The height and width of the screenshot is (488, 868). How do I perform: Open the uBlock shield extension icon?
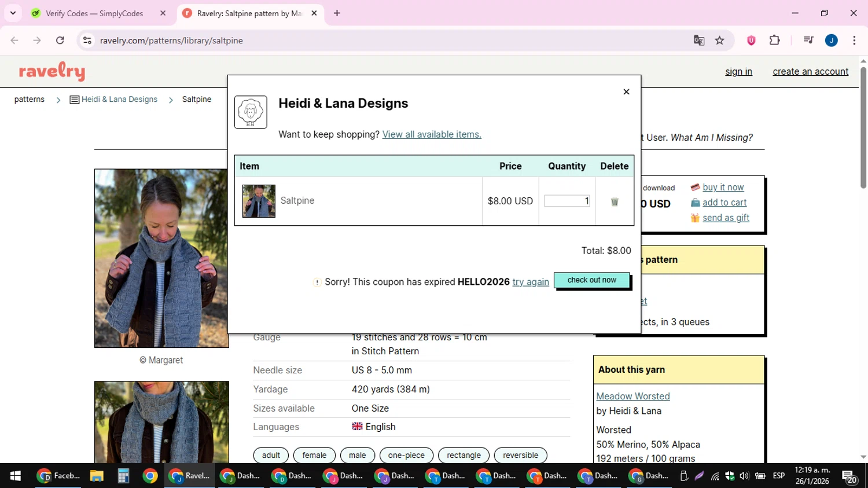pos(751,41)
